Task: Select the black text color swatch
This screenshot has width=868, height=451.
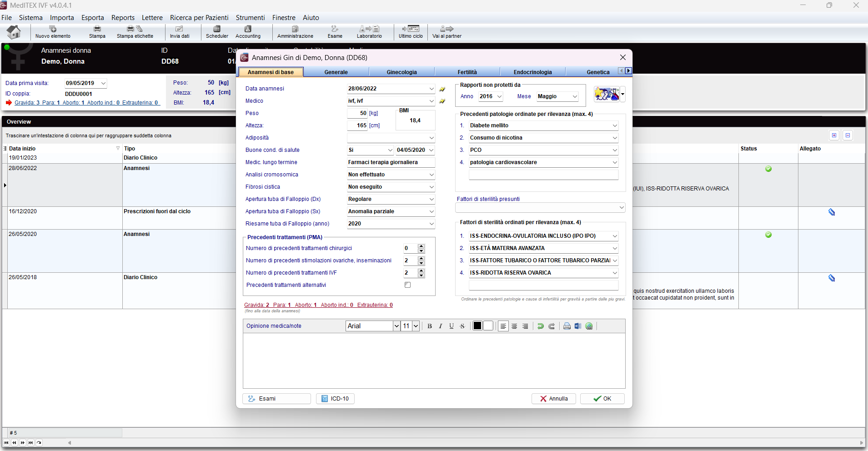Action: coord(477,326)
